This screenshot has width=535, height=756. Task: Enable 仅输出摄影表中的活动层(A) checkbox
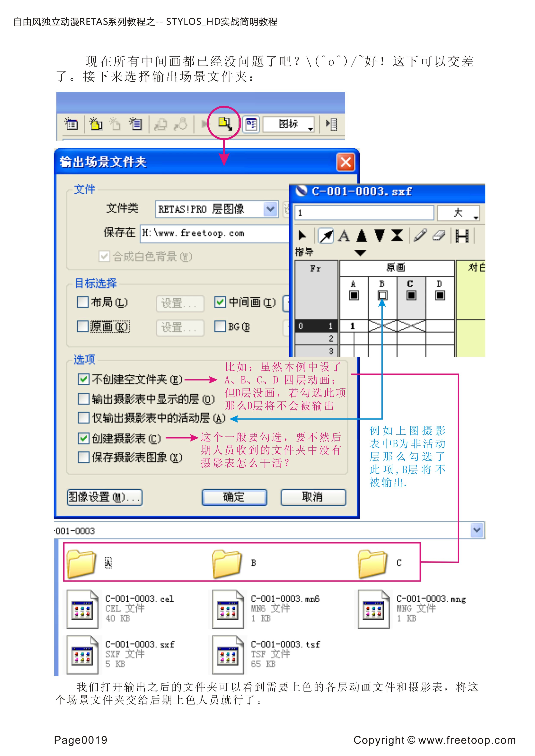[83, 418]
